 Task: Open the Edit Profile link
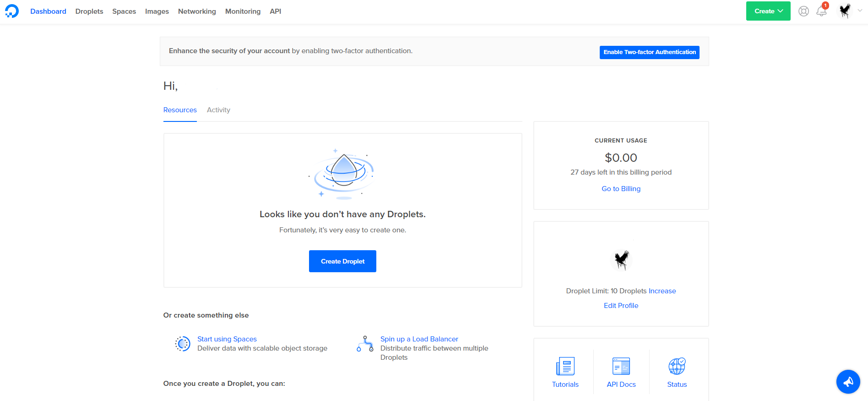point(621,306)
